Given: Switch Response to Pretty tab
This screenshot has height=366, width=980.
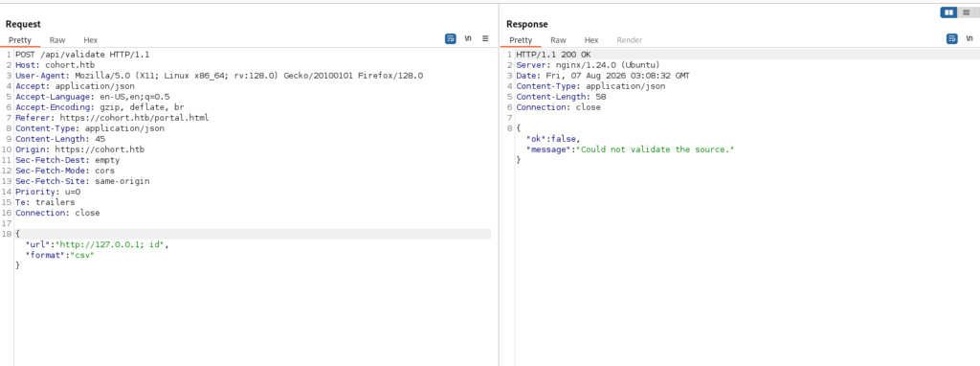Looking at the screenshot, I should point(521,40).
